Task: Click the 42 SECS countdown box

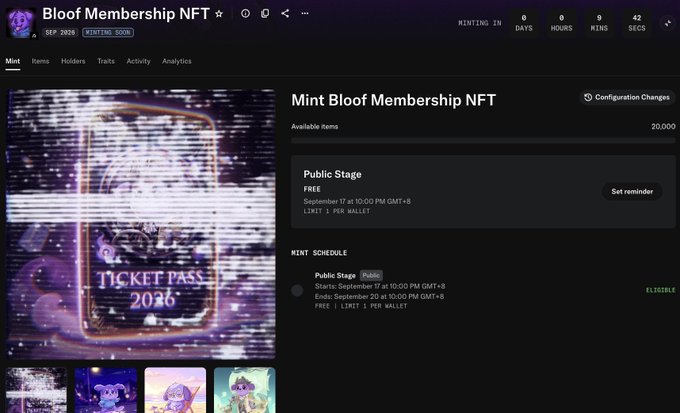Action: (x=637, y=23)
